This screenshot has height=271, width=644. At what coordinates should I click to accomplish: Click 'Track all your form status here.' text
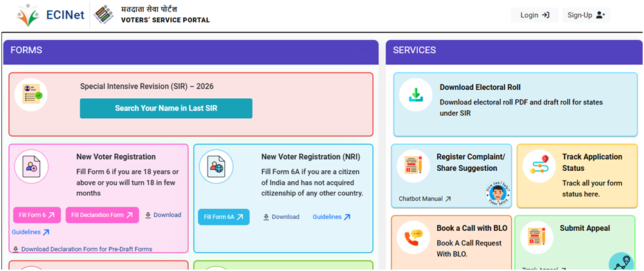point(592,189)
